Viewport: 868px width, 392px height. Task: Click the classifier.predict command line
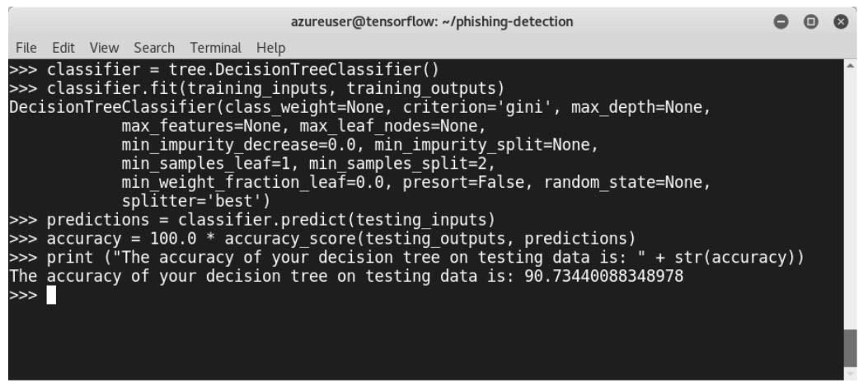[x=270, y=220]
